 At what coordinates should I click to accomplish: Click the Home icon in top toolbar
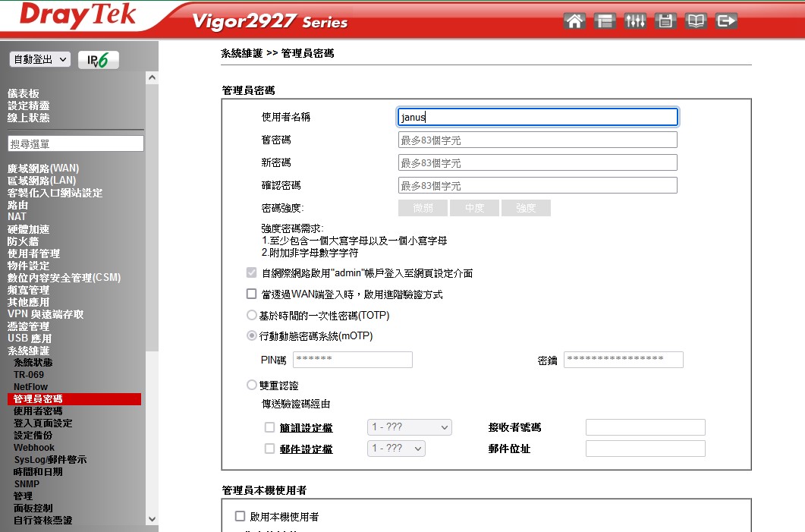tap(575, 21)
